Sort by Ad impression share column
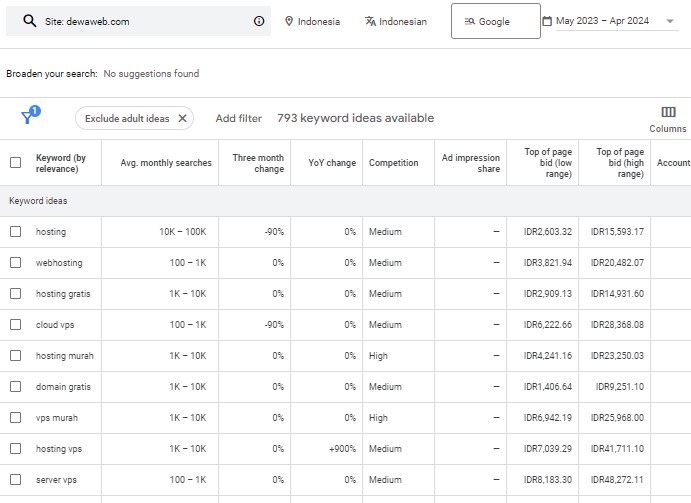The width and height of the screenshot is (691, 503). pyautogui.click(x=471, y=163)
